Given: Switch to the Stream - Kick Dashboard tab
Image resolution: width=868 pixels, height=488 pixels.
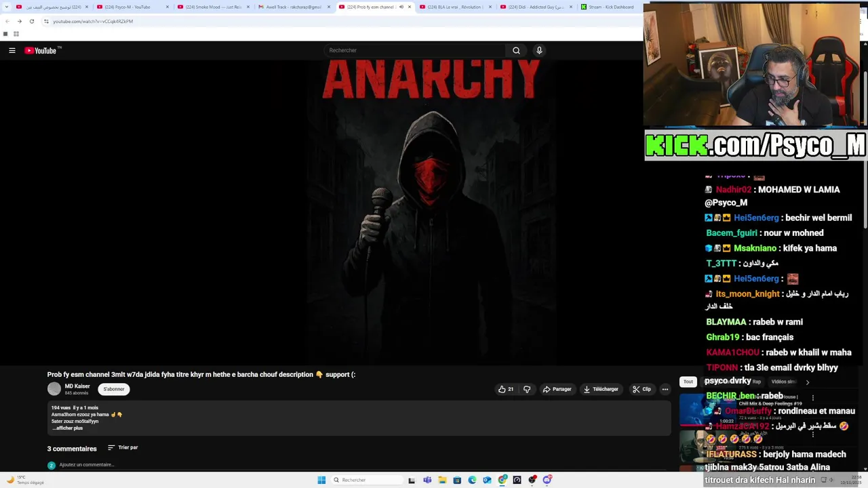Looking at the screenshot, I should [610, 7].
